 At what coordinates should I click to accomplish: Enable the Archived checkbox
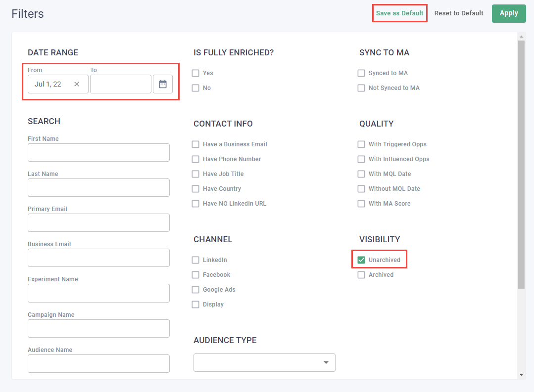[361, 275]
